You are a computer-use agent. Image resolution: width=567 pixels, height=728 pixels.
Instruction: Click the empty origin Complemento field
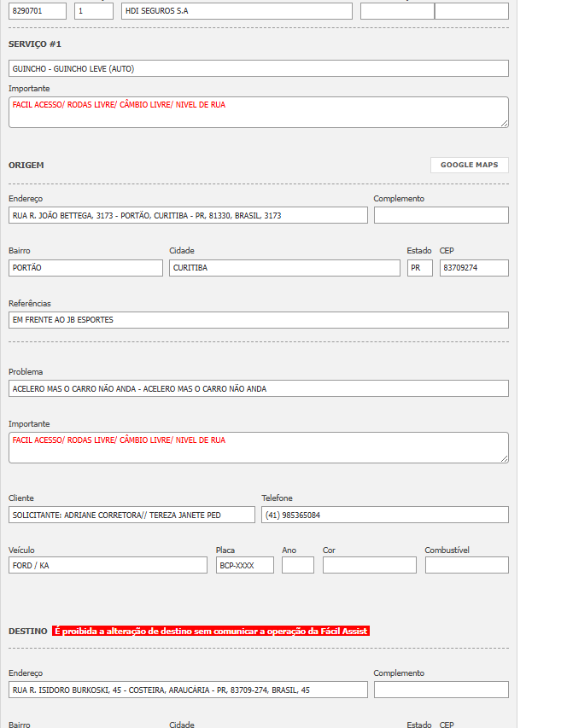[441, 215]
